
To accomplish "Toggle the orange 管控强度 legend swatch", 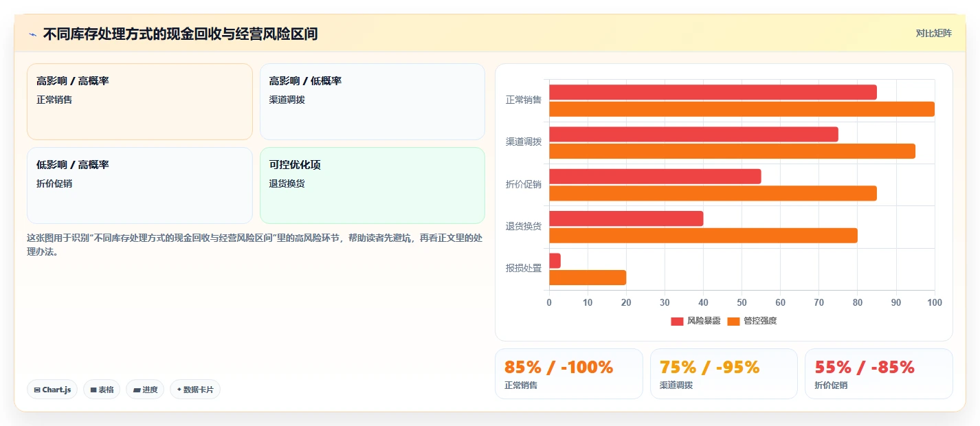I will 733,321.
